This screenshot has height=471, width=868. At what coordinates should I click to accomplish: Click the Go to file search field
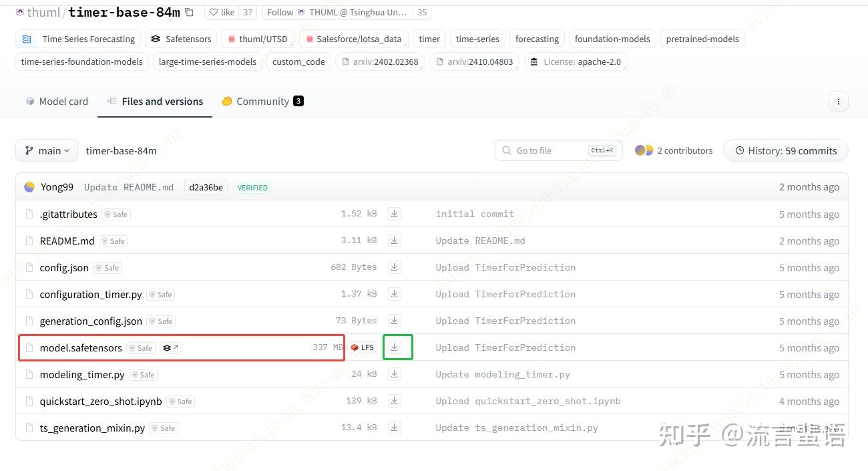pos(554,150)
